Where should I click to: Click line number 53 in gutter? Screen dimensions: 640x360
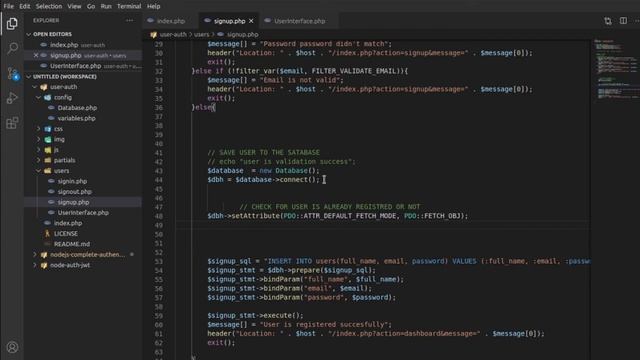158,262
